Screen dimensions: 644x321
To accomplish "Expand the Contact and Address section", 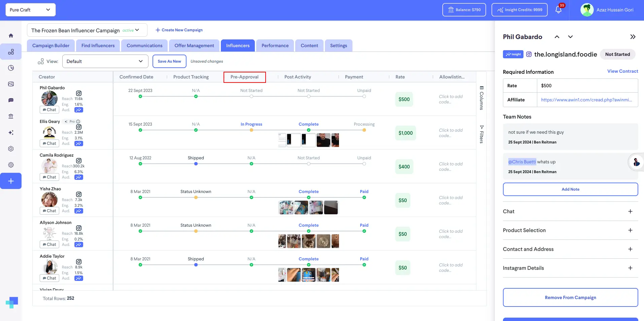I will click(570, 249).
